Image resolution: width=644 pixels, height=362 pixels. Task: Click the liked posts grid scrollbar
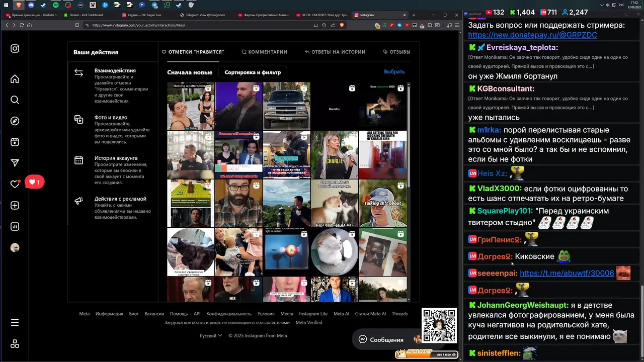(x=409, y=136)
